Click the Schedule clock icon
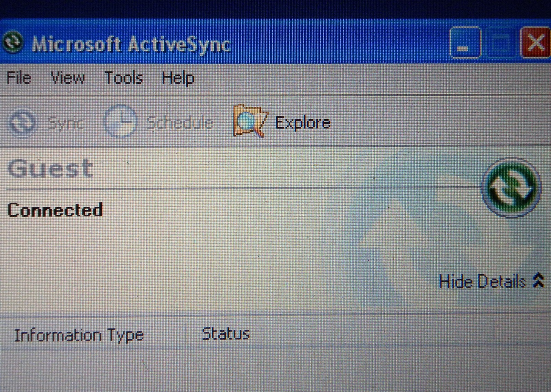Viewport: 551px width, 392px height. 120,122
